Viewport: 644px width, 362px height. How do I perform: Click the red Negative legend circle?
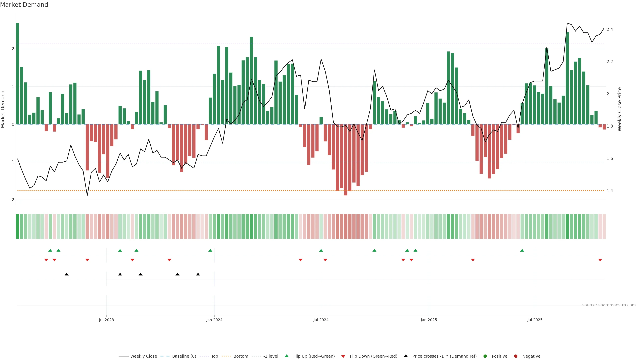coord(516,356)
